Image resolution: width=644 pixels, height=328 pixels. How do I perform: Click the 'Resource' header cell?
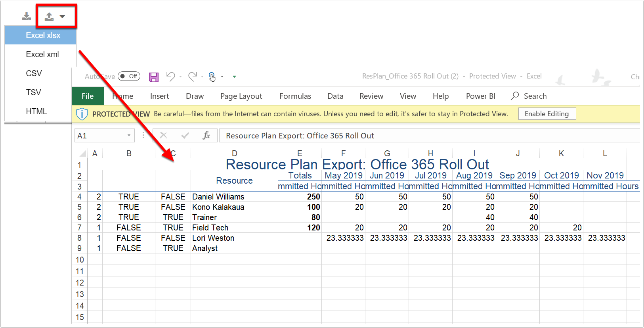[x=235, y=181]
